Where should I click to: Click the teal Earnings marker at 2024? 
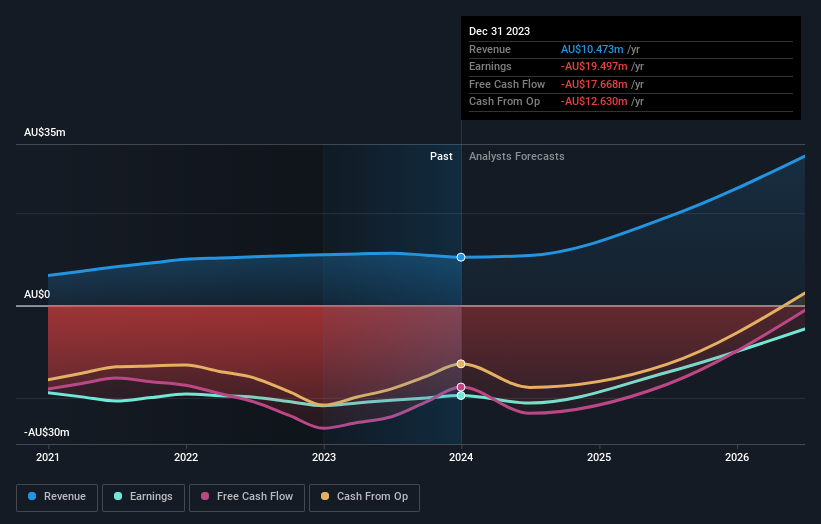click(x=461, y=396)
